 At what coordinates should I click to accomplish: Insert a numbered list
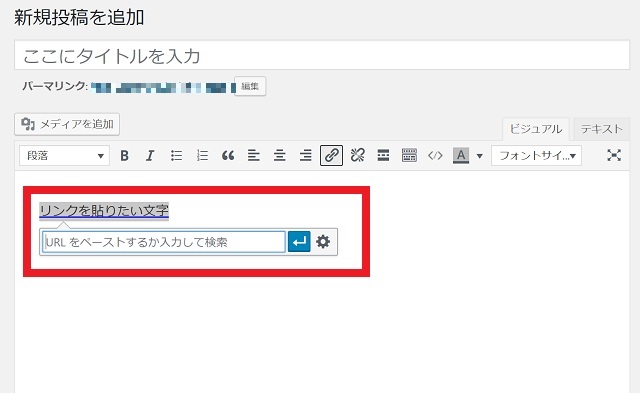click(x=202, y=155)
